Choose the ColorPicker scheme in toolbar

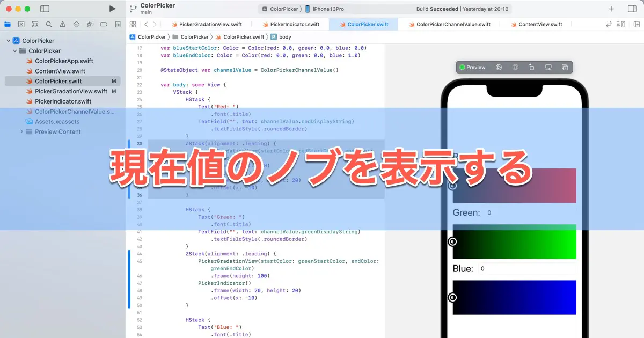[281, 9]
